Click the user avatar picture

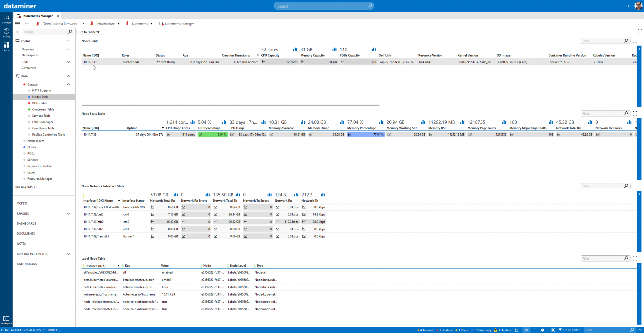tap(638, 6)
